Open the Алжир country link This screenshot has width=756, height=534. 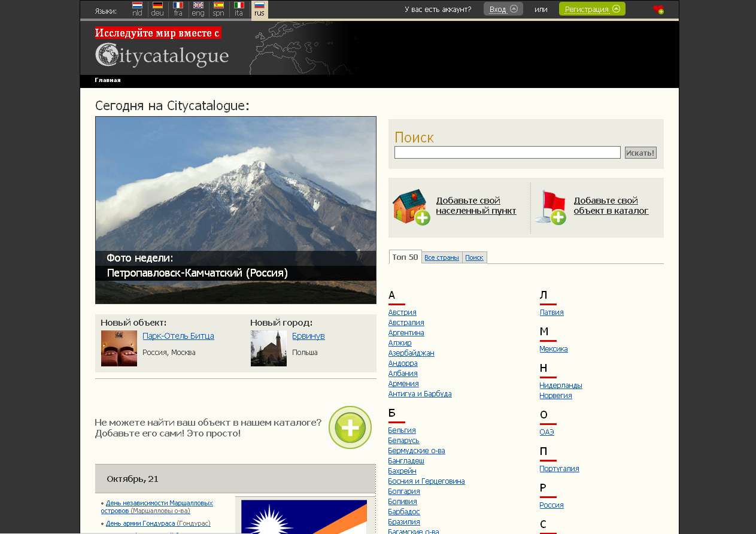tap(400, 343)
